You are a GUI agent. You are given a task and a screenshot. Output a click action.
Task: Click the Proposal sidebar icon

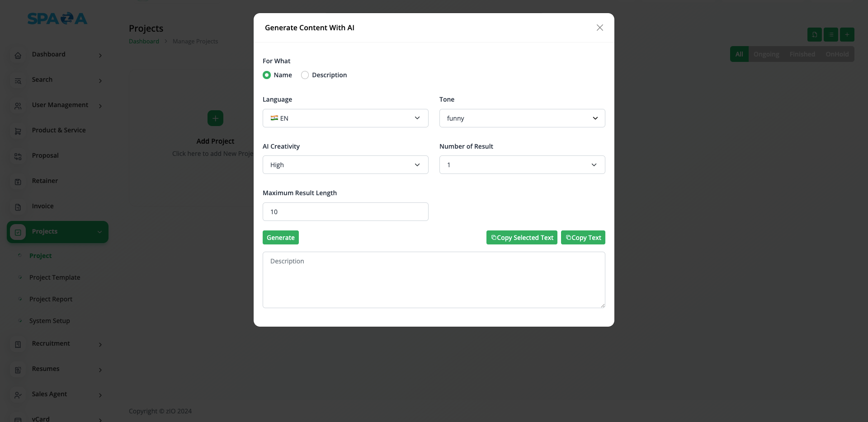[18, 156]
